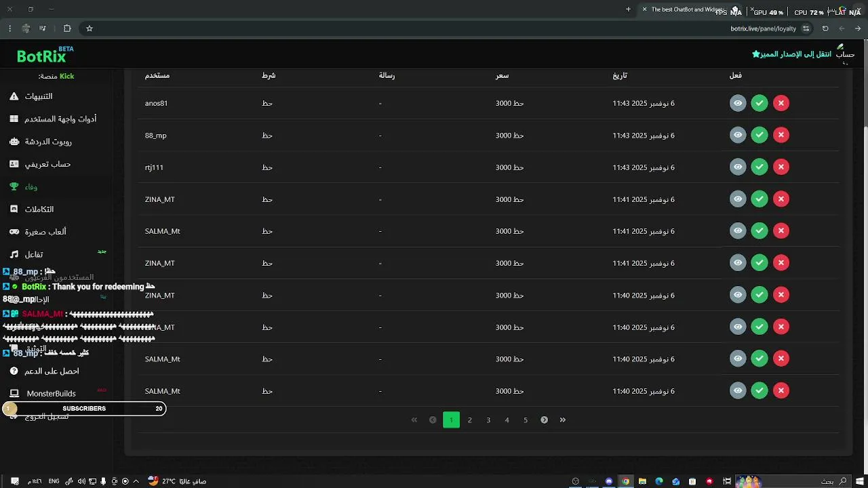Reload the botrix.live page

[x=825, y=28]
